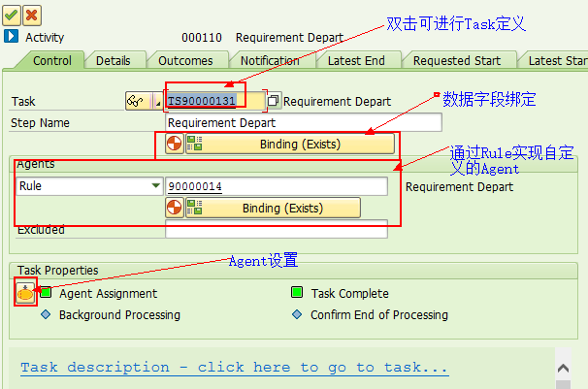The image size is (588, 389).
Task: Click the blue Activity arrow icon
Action: pyautogui.click(x=11, y=36)
